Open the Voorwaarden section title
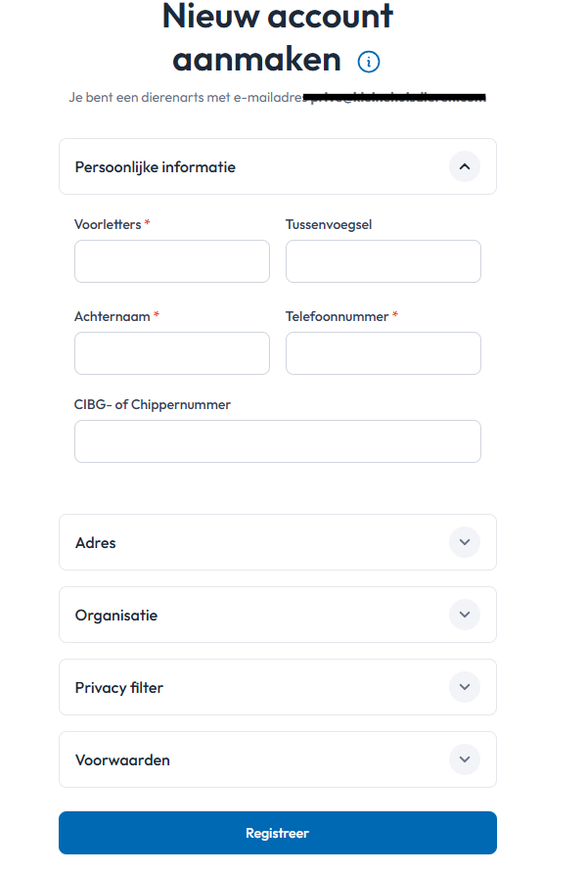 click(122, 760)
